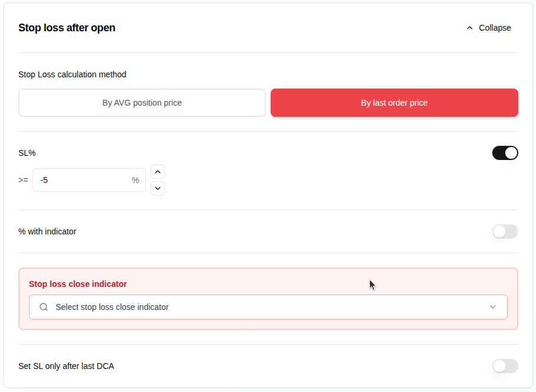Click the upward collapse chevron icon

click(470, 28)
